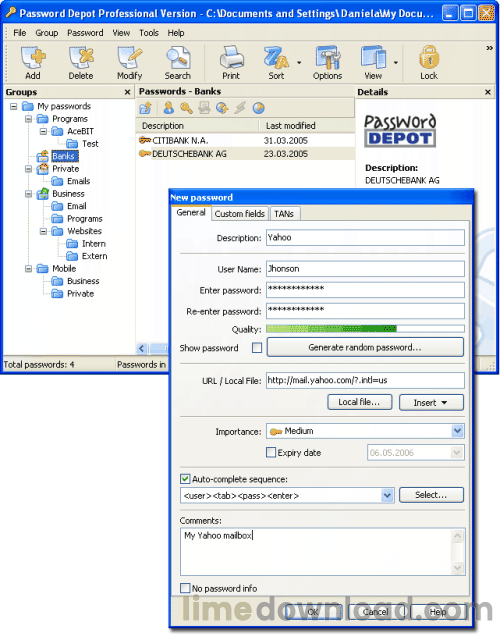The height and width of the screenshot is (640, 500).
Task: Collapse the My passwords tree node
Action: click(x=13, y=106)
